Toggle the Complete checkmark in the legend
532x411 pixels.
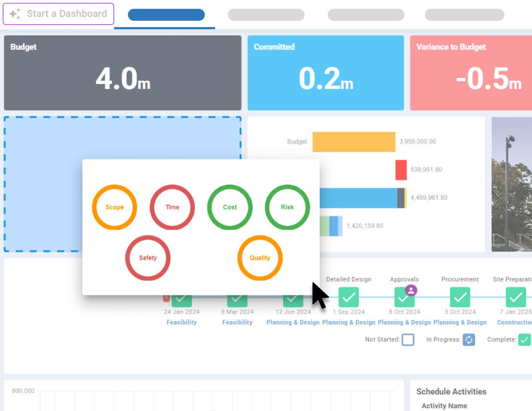tap(524, 339)
